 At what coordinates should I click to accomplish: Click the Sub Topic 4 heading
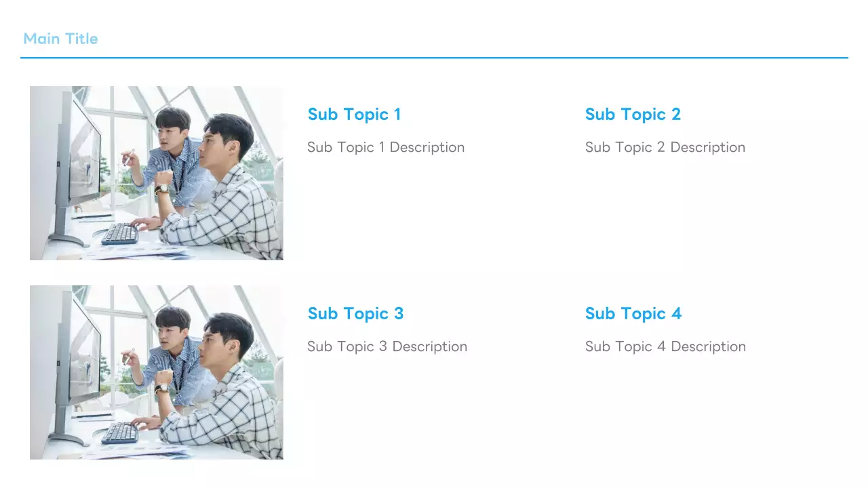click(633, 314)
